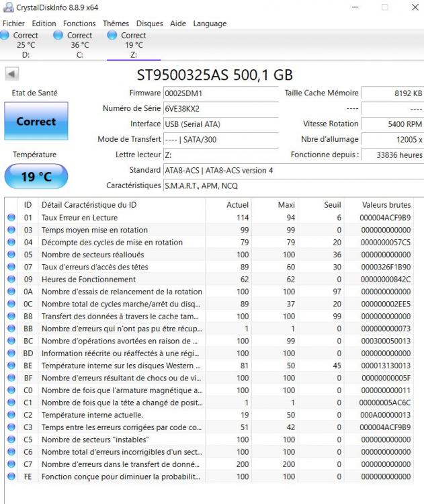The width and height of the screenshot is (424, 504).
Task: Open the Thèmes menu
Action: [116, 24]
